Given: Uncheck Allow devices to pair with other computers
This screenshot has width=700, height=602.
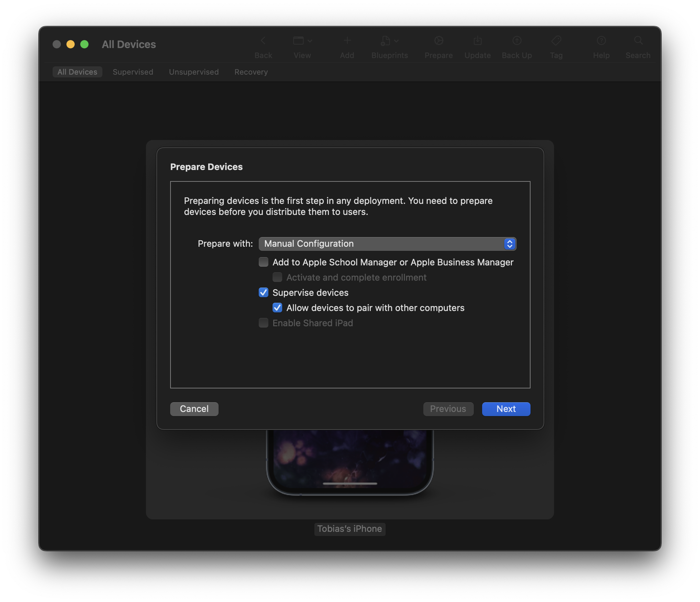Looking at the screenshot, I should [x=277, y=308].
